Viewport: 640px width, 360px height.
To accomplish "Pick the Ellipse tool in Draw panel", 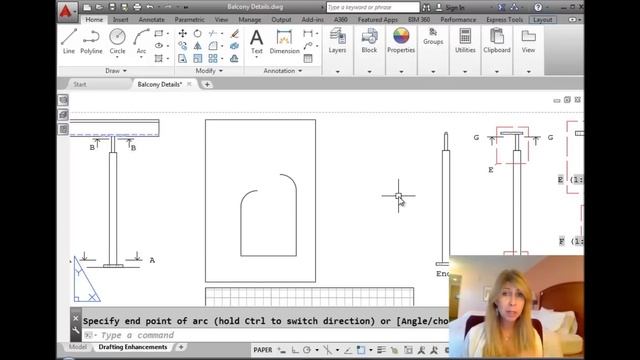I will [x=159, y=46].
